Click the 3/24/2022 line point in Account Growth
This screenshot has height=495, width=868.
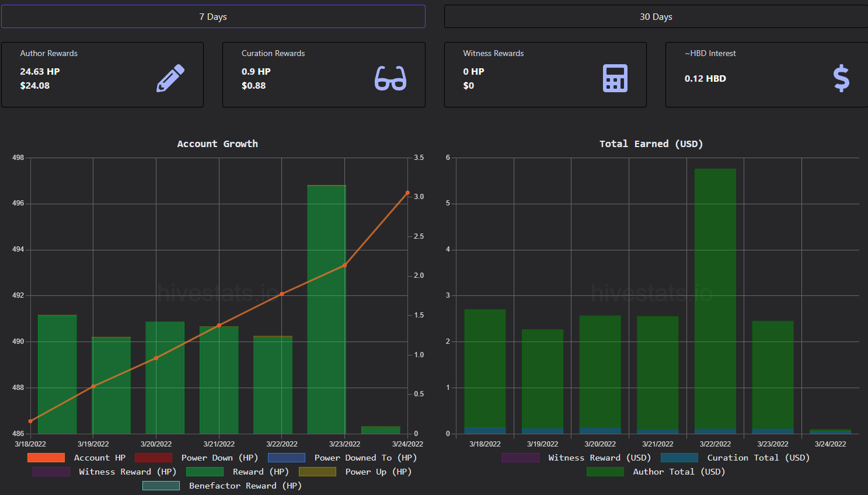click(407, 193)
